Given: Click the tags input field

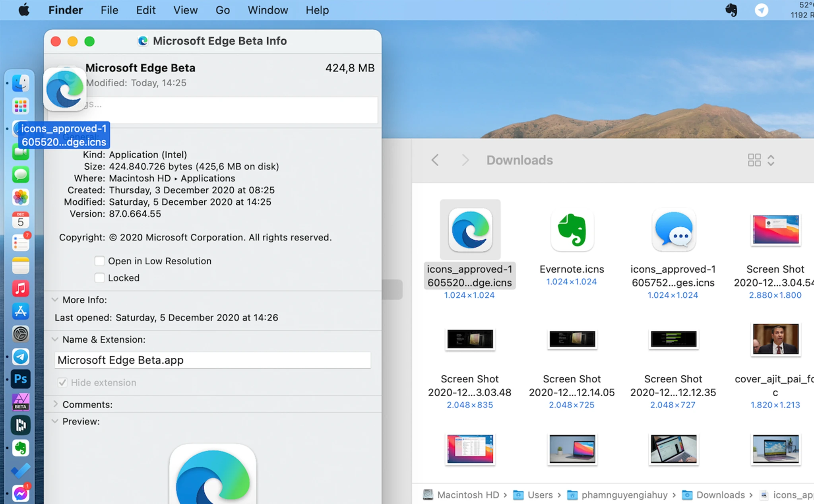Looking at the screenshot, I should pos(213,110).
